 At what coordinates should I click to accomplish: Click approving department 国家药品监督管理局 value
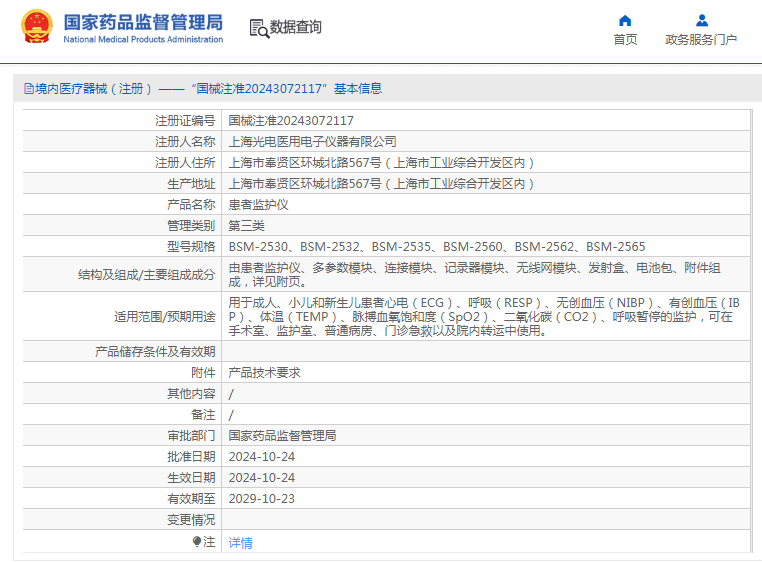click(x=282, y=436)
